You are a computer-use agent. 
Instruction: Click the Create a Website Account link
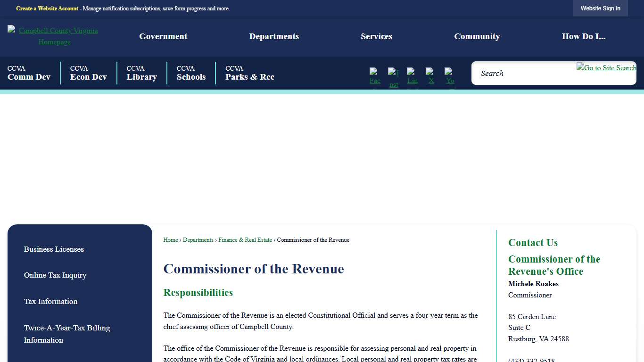pos(47,8)
